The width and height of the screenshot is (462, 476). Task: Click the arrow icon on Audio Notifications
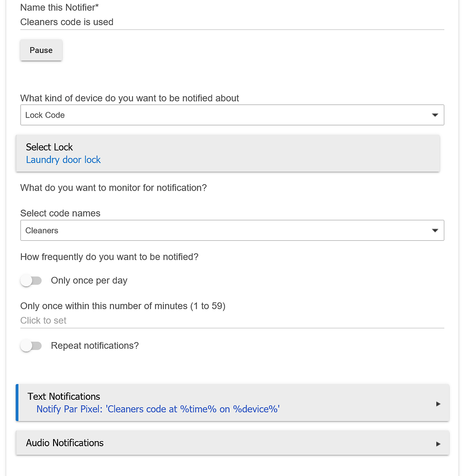point(437,443)
